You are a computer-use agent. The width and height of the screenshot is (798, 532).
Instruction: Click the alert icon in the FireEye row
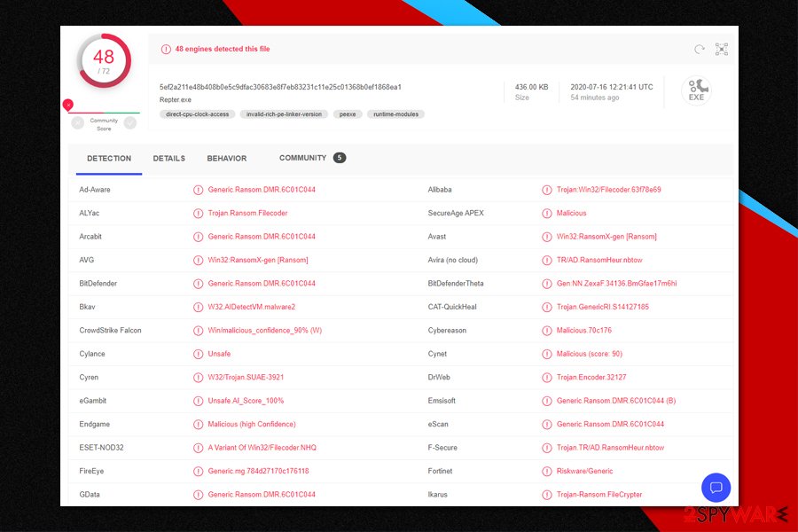click(198, 472)
